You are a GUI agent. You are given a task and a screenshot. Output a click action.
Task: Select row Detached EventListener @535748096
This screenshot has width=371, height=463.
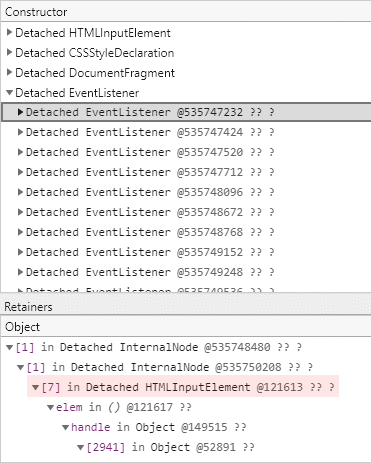(186, 192)
